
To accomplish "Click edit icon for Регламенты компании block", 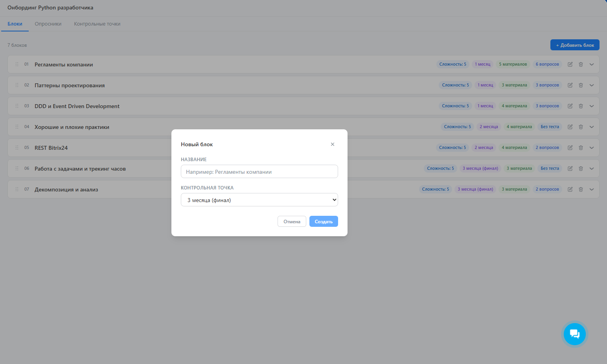I will click(570, 64).
